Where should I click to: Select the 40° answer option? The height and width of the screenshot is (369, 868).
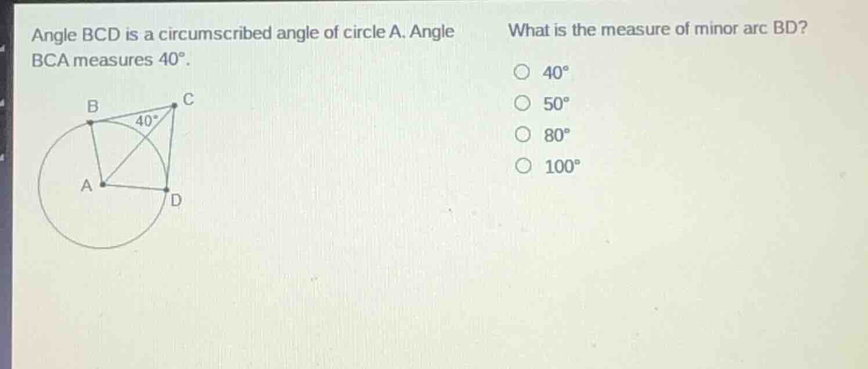point(523,73)
